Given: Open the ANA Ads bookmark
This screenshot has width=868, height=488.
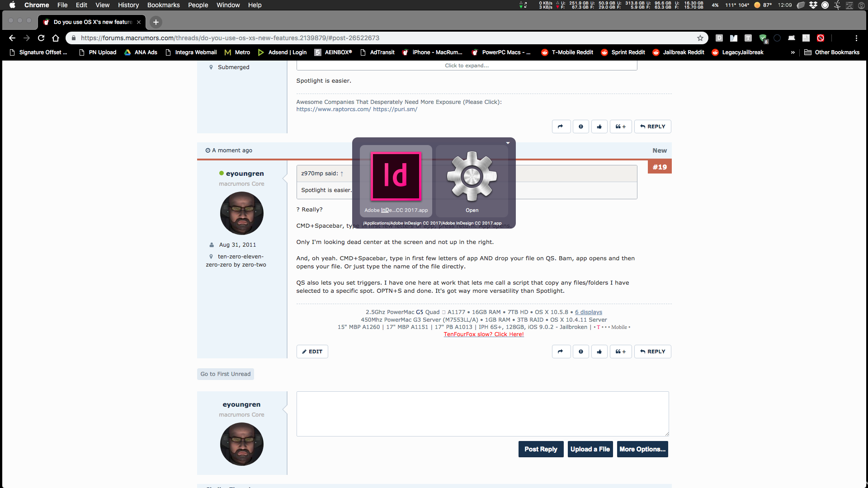Looking at the screenshot, I should point(141,52).
